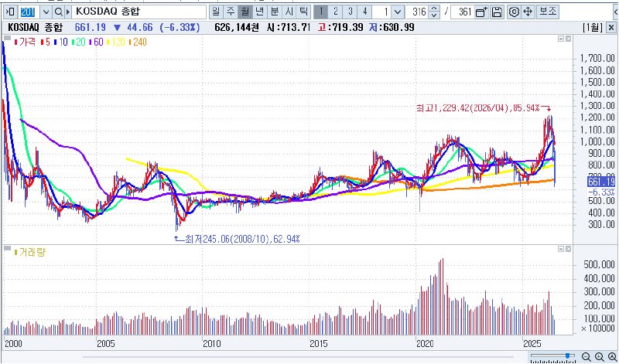Click the KOSDAQ 종합 name field
This screenshot has width=619, height=364.
pos(139,12)
